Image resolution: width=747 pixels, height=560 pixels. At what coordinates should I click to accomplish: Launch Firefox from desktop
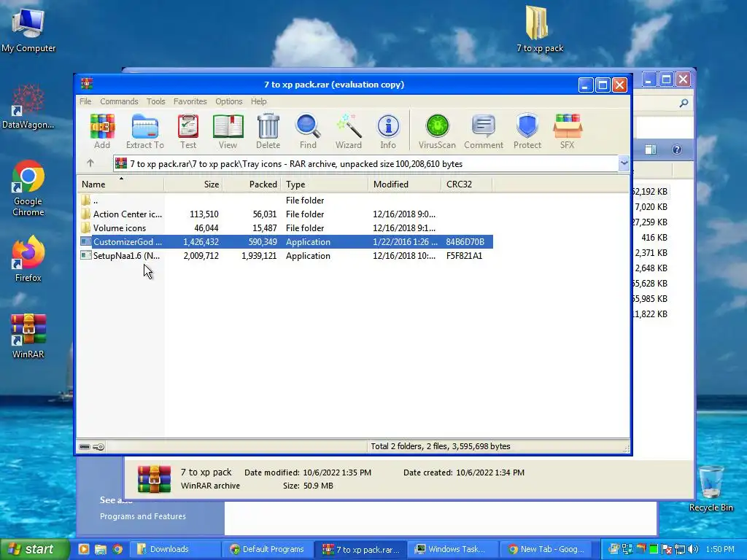coord(28,260)
